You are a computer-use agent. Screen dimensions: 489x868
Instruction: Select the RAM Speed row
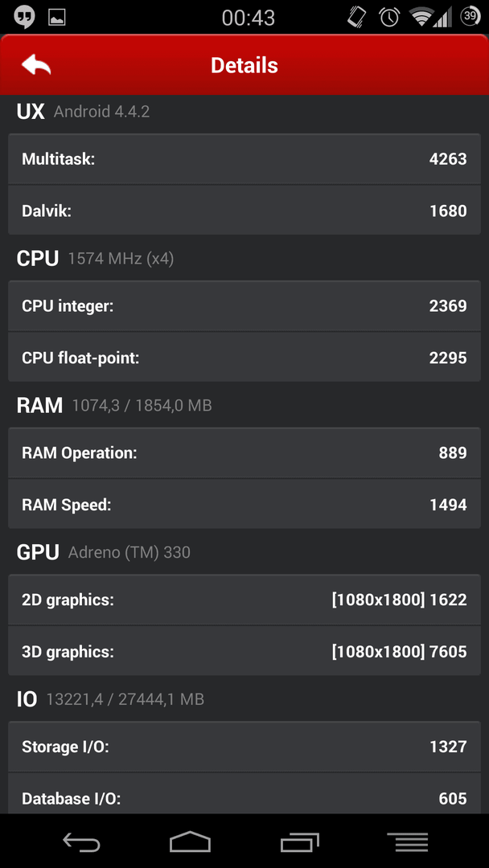click(x=244, y=504)
